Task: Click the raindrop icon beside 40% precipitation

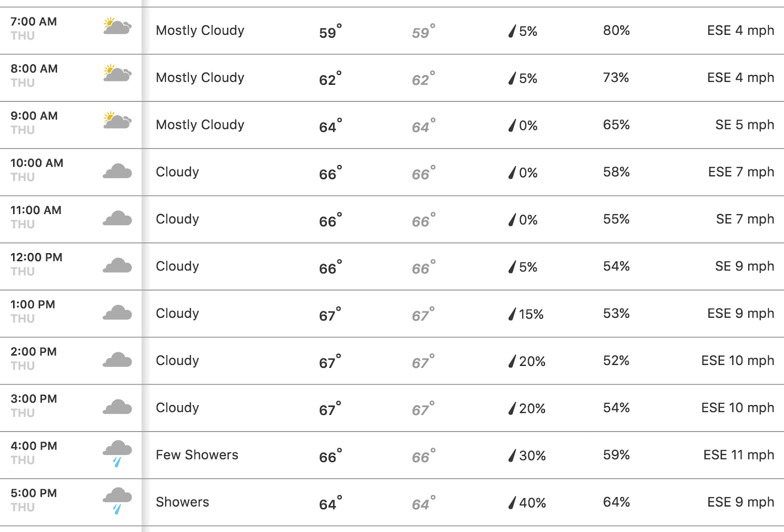Action: 513,503
